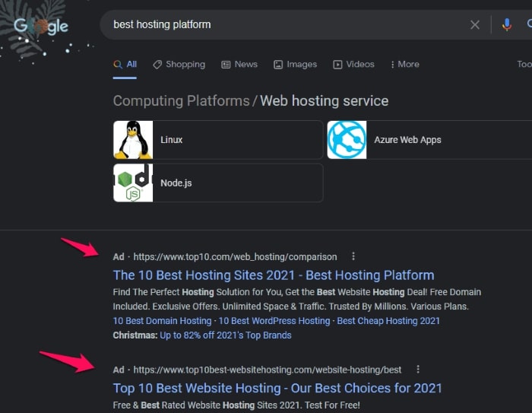Click the top10best-websitehosting.com URL

[x=268, y=370]
